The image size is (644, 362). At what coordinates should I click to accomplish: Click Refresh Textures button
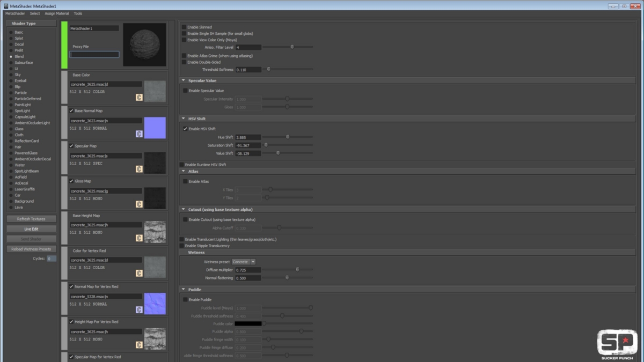click(31, 219)
